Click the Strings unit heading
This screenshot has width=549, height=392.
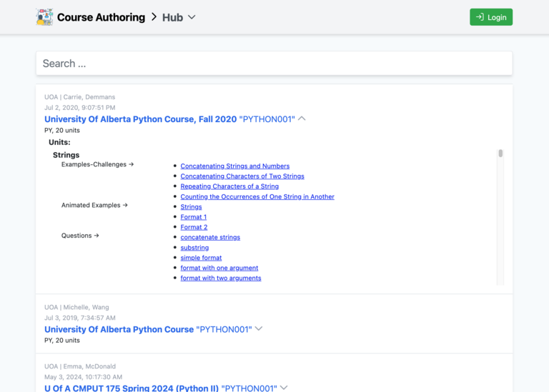click(66, 155)
